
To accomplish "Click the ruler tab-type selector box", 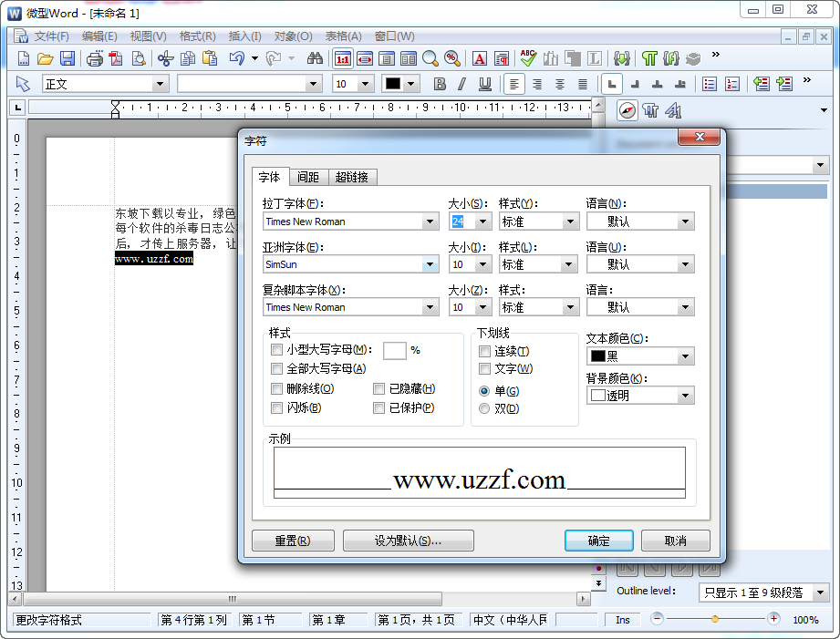I will tap(17, 108).
